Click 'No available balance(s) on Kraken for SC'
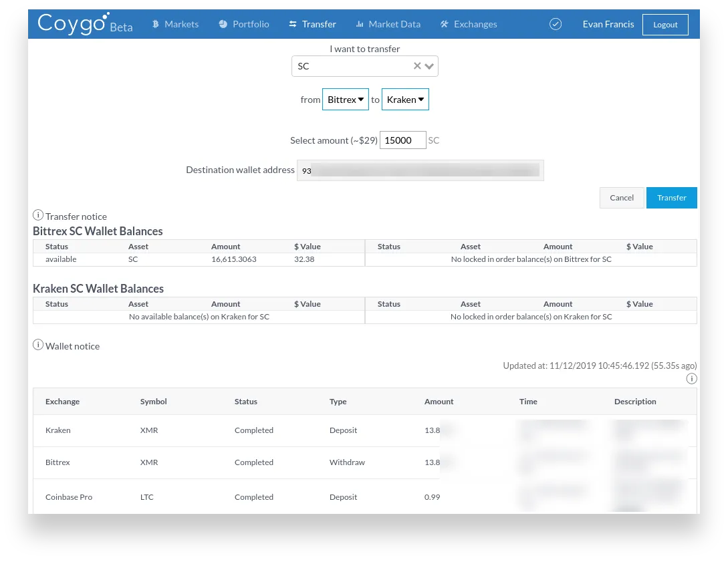This screenshot has height=568, width=728. (x=199, y=317)
